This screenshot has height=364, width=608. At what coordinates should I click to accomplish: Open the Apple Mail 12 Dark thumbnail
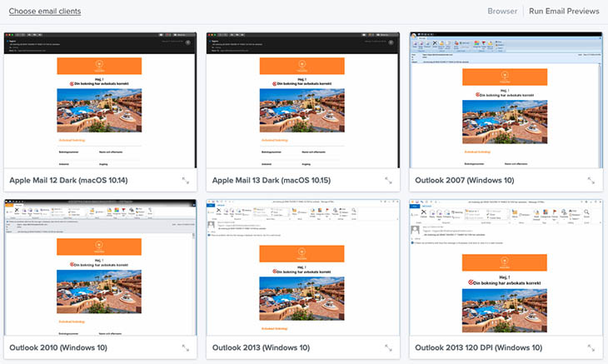click(x=101, y=100)
